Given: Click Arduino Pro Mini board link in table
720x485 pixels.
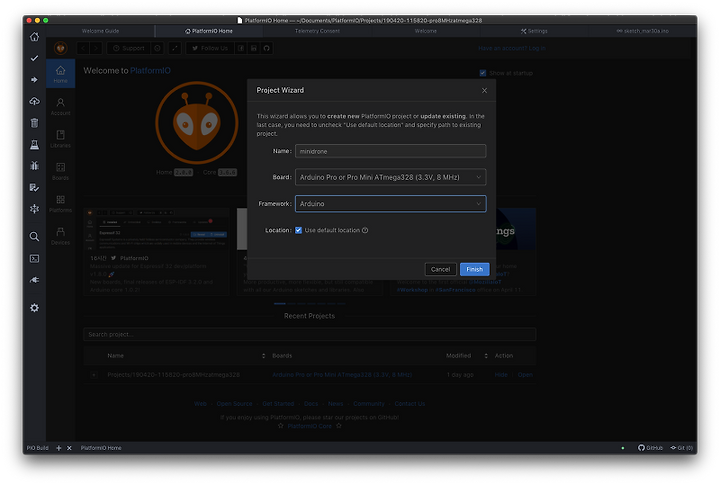Looking at the screenshot, I should (342, 375).
